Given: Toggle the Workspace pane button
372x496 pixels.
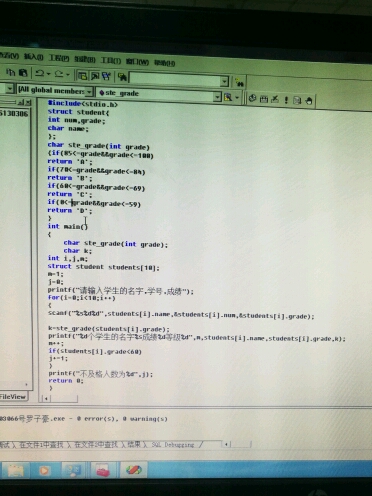Looking at the screenshot, I should tap(82, 75).
